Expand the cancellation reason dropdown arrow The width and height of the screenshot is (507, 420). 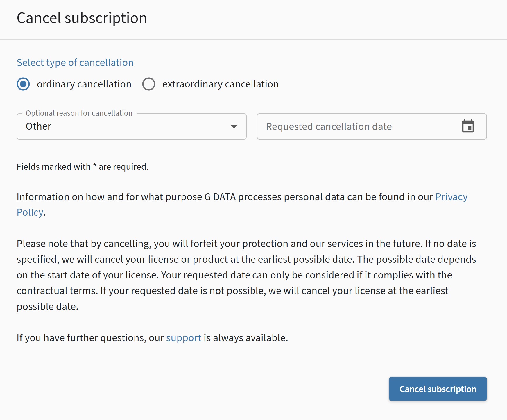click(x=234, y=126)
